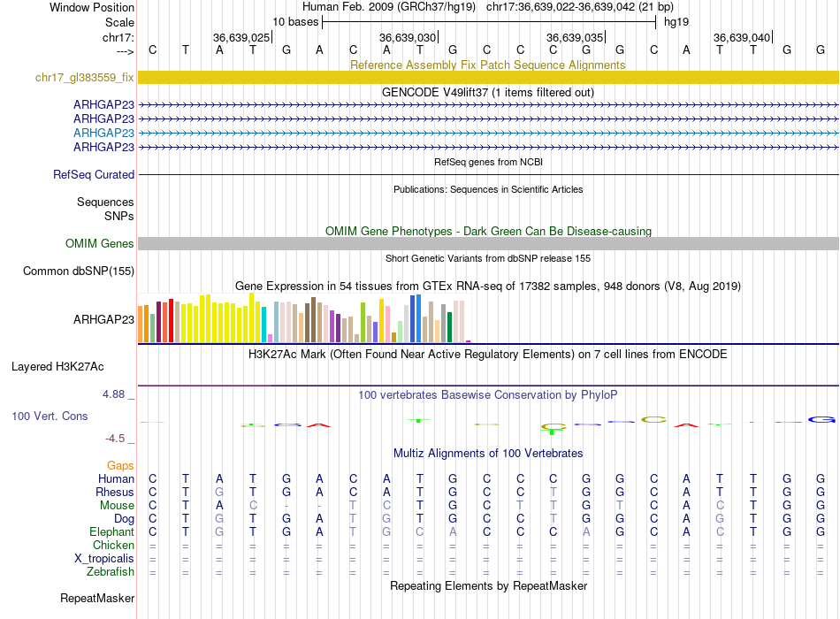840x619 pixels.
Task: Click the RefSeq Curated track label
Action: coord(93,175)
